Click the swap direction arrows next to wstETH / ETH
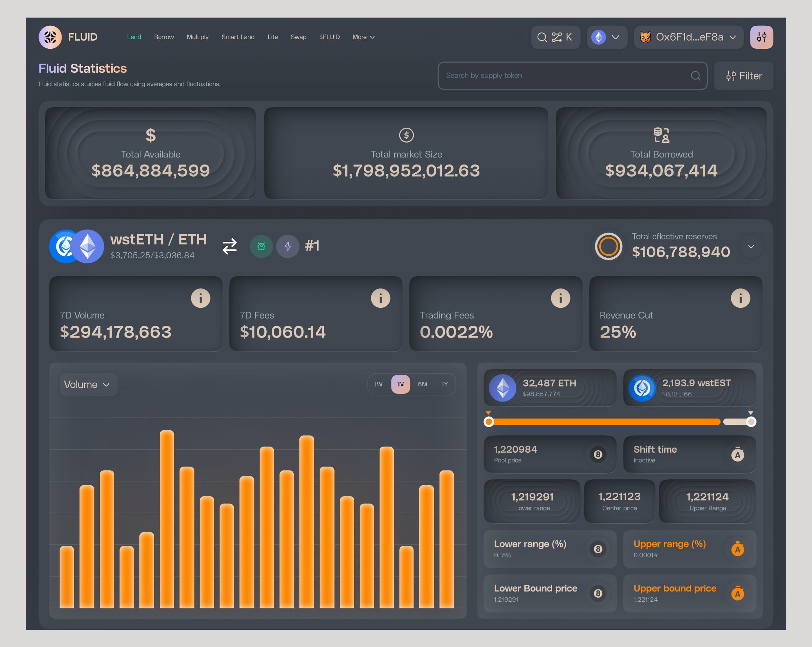The width and height of the screenshot is (812, 647). (x=229, y=246)
